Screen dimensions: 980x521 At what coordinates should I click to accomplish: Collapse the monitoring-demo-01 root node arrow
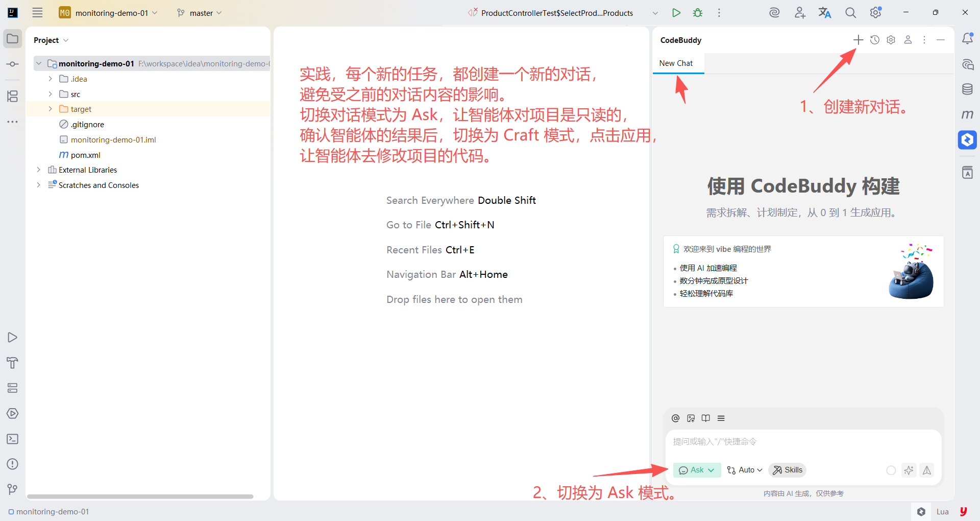[39, 63]
